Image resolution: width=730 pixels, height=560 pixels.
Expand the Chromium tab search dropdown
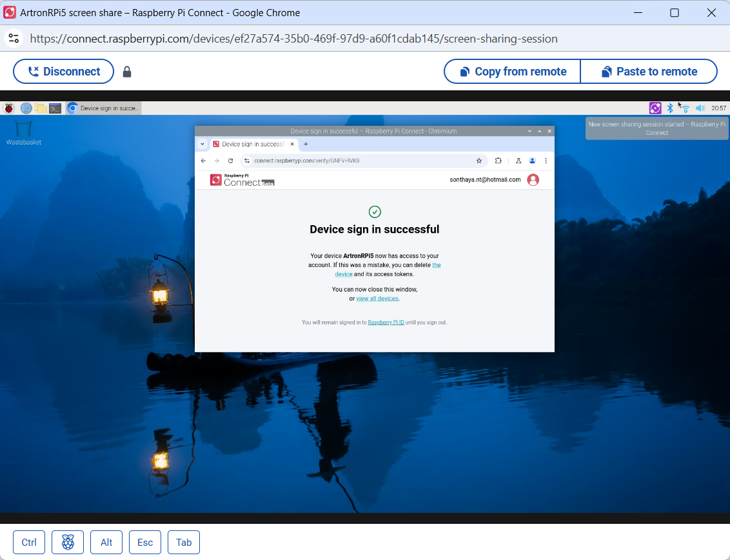click(202, 144)
